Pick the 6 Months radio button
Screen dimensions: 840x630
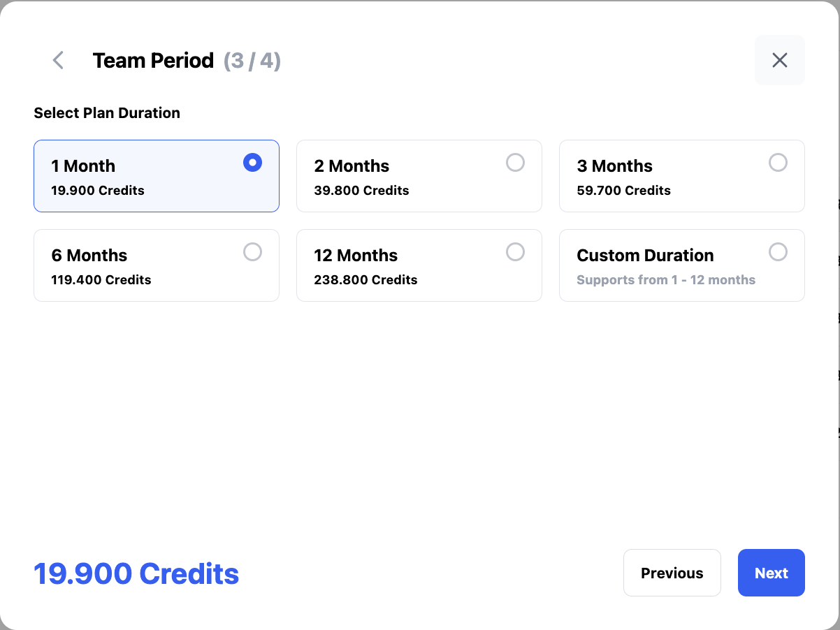pos(252,252)
